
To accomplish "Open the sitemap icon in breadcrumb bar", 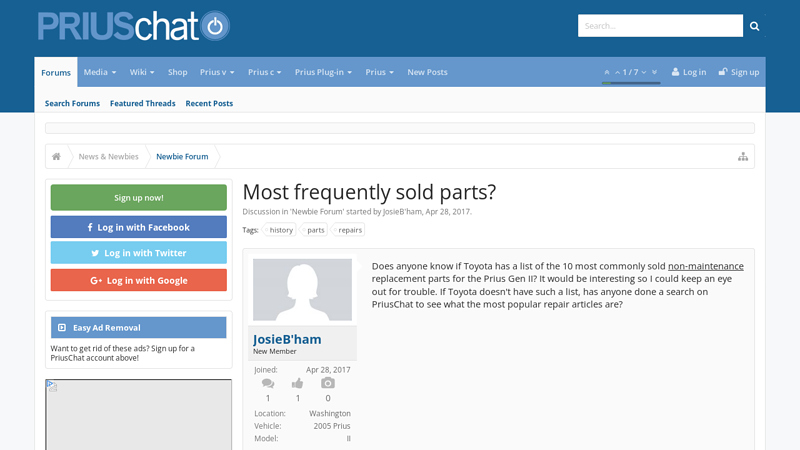I will tap(743, 157).
